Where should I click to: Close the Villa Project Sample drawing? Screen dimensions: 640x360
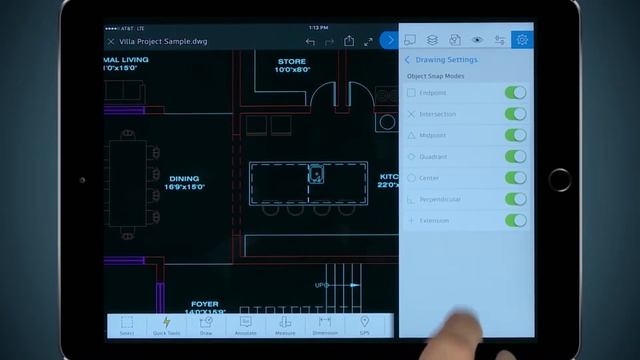coord(111,42)
